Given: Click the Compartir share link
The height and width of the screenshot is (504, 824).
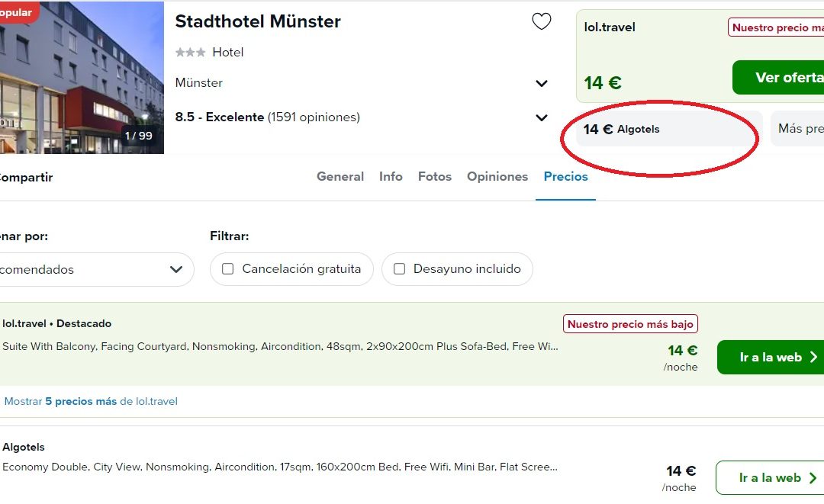Looking at the screenshot, I should point(25,178).
